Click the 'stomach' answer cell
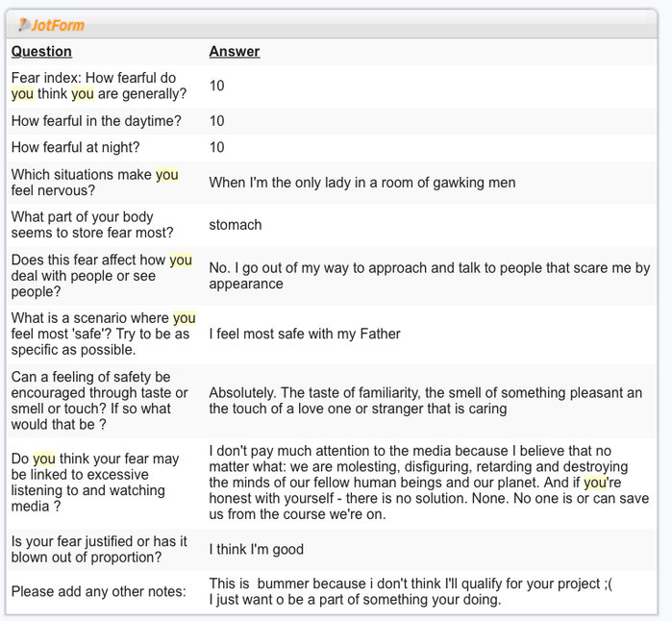672x621 pixels. 236,225
